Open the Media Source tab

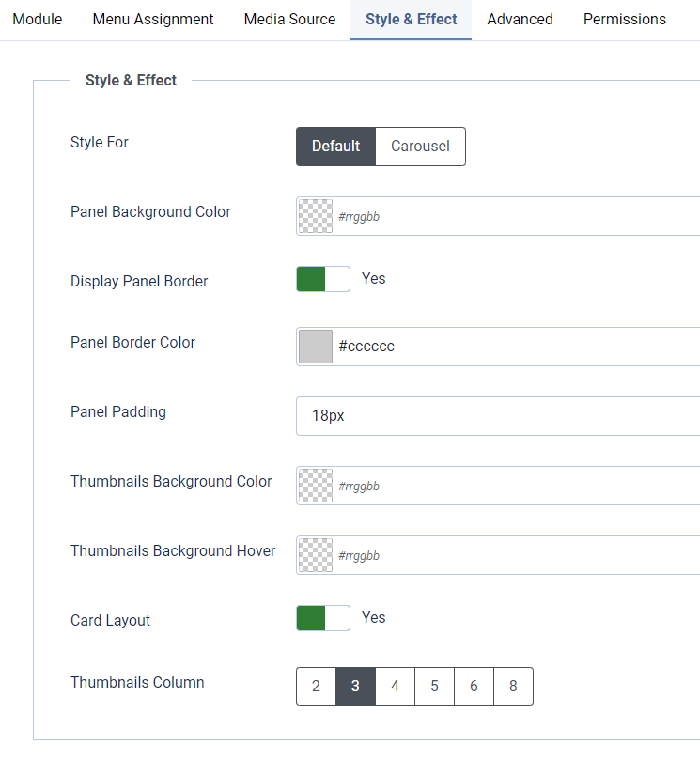289,19
